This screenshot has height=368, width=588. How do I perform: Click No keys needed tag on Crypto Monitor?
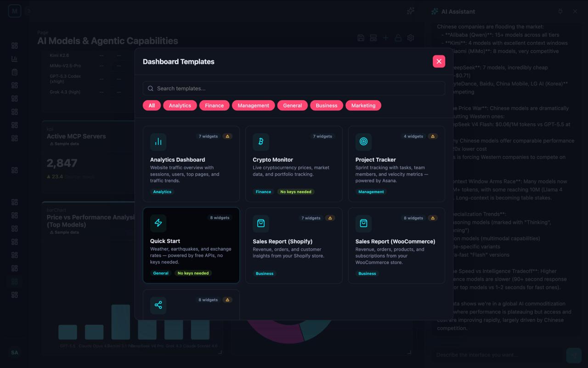(x=296, y=192)
